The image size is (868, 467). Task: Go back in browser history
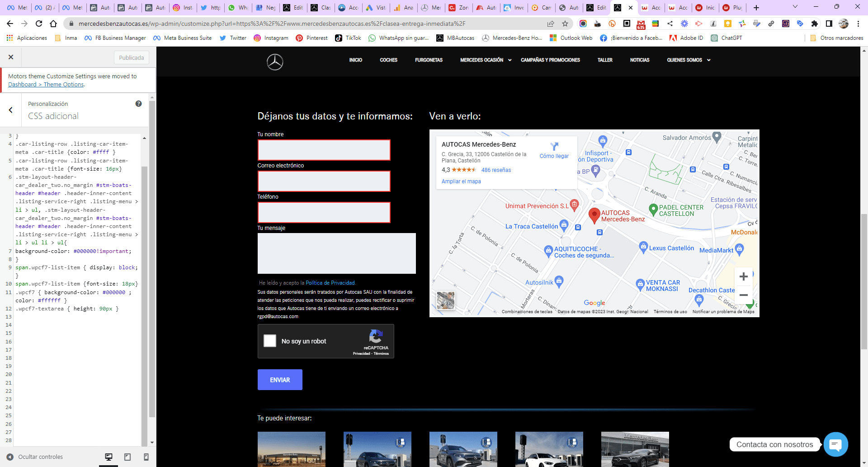point(10,24)
